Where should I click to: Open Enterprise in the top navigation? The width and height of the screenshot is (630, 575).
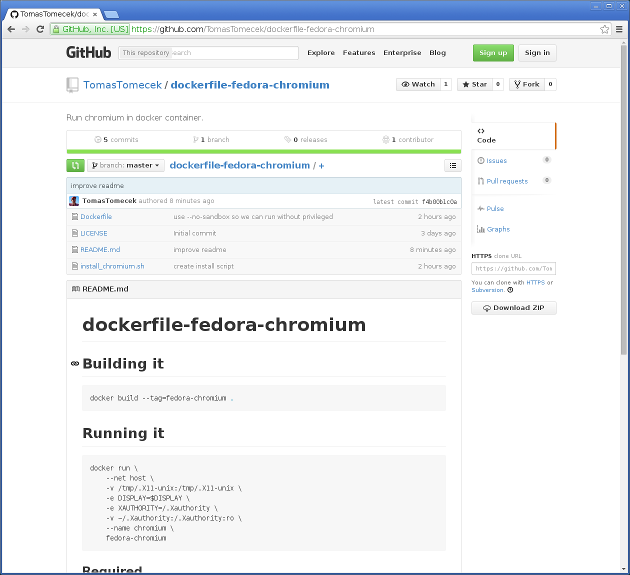point(402,53)
